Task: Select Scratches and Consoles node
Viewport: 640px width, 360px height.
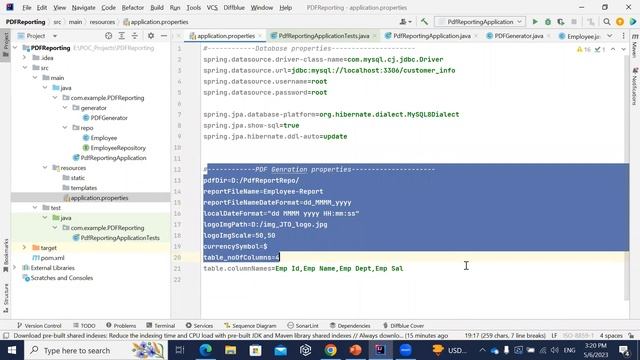Action: pyautogui.click(x=62, y=278)
